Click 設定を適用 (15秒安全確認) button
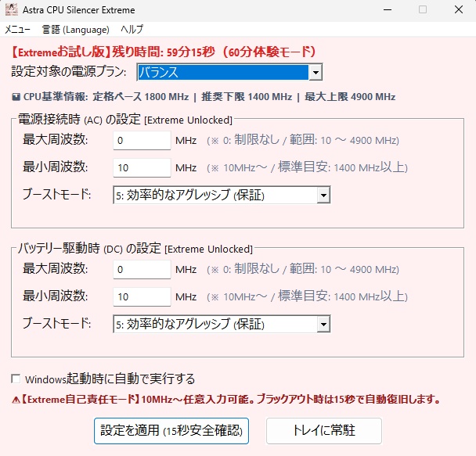476x456 pixels. click(171, 431)
